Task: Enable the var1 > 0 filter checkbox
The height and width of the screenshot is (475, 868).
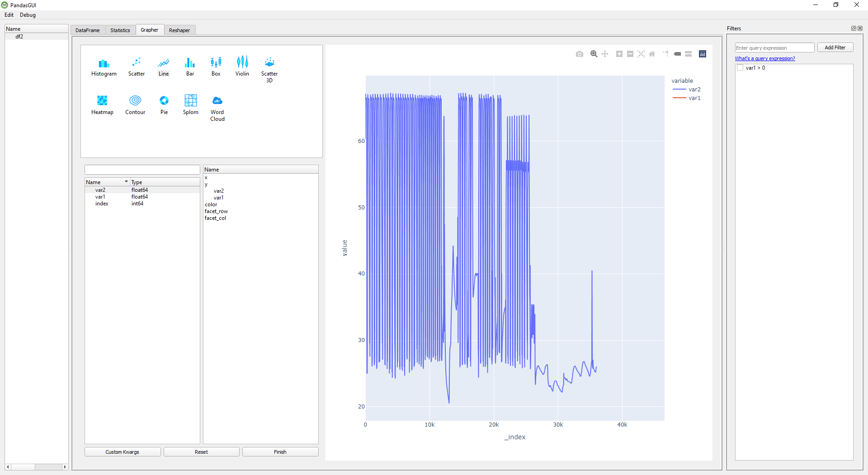Action: (740, 68)
